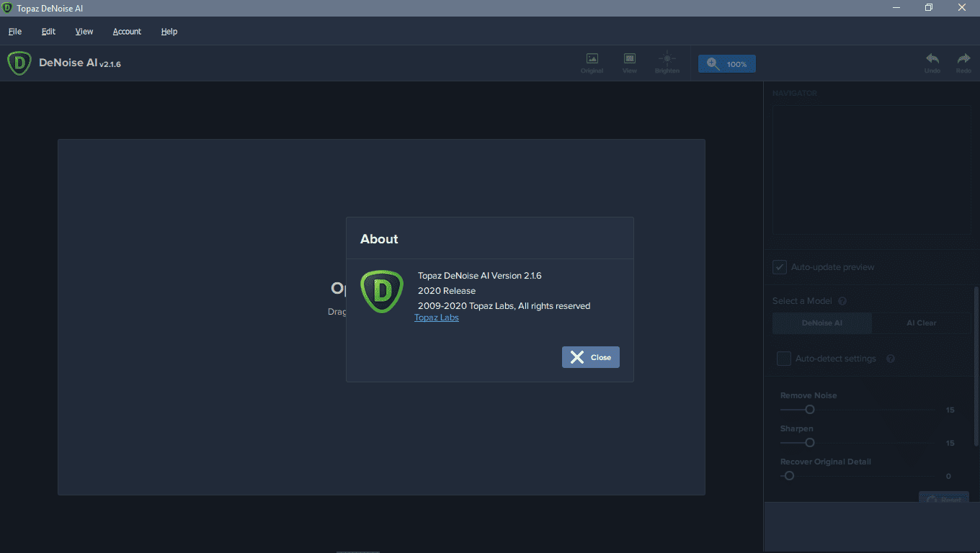The width and height of the screenshot is (980, 553).
Task: Click the green D logo in the About dialog
Action: point(382,291)
